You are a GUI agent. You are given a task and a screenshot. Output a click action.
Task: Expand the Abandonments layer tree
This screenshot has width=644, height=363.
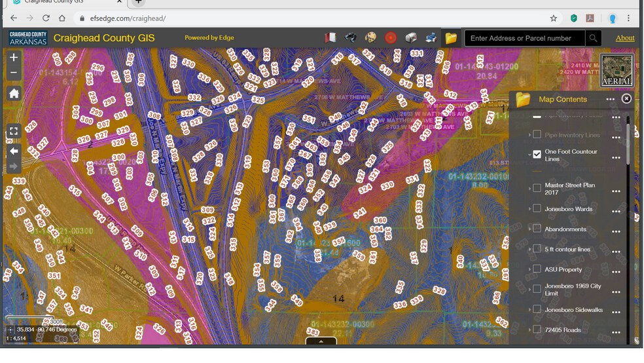[x=530, y=229]
